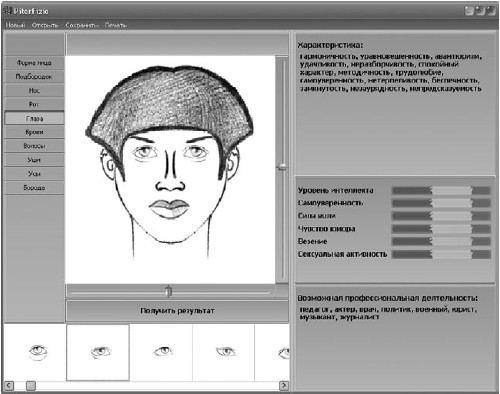The height and width of the screenshot is (394, 500).
Task: Select the Уши category button
Action: tap(34, 160)
